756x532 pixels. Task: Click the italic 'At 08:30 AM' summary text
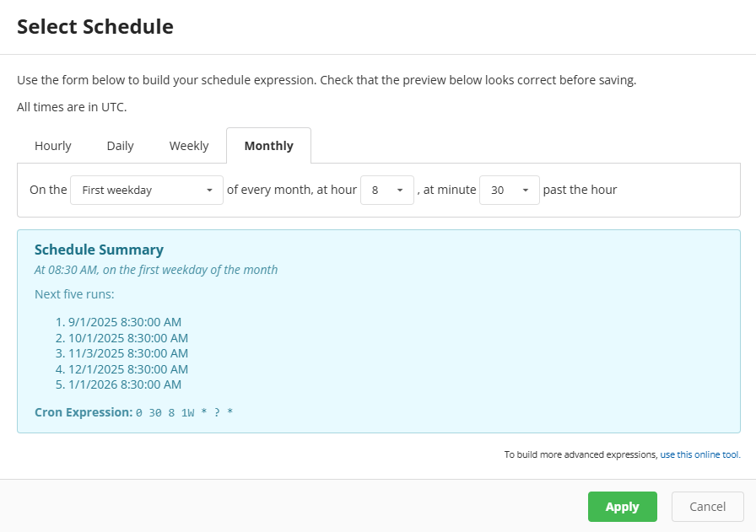point(156,270)
